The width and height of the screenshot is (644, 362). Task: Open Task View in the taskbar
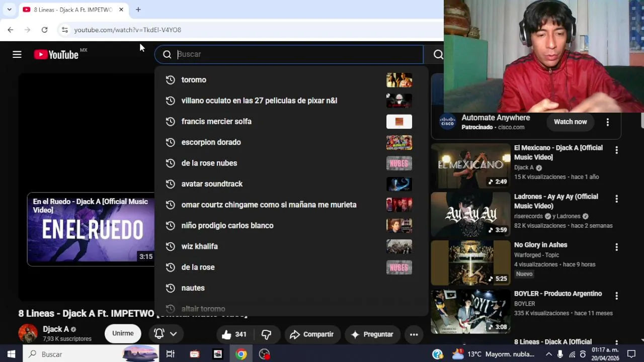pyautogui.click(x=170, y=354)
